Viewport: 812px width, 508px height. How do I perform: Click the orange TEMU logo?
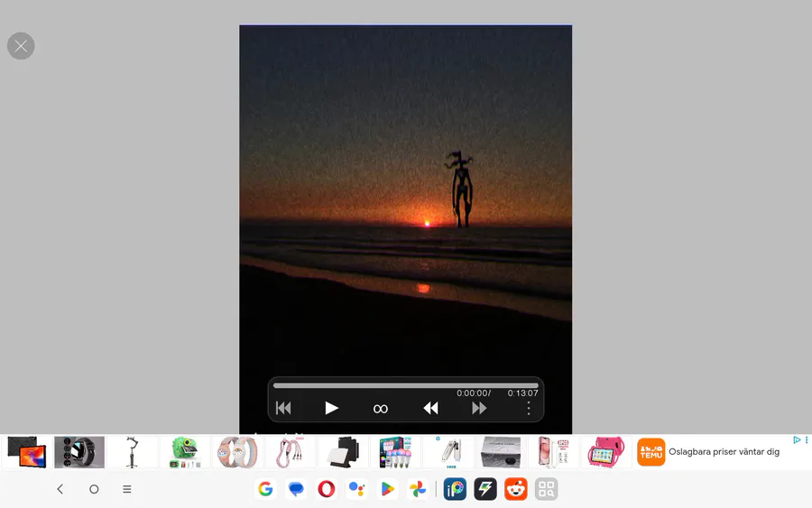click(651, 452)
